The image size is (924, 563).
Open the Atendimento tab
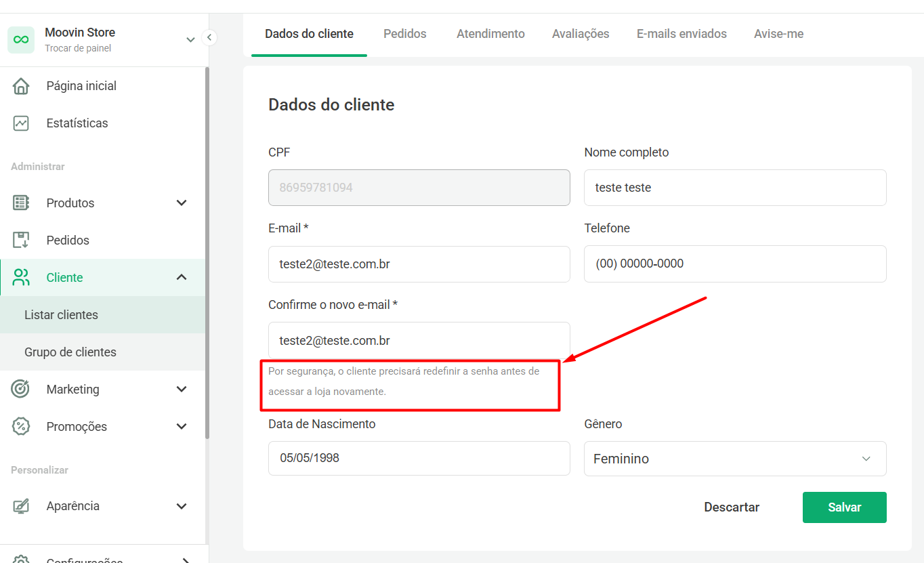point(490,34)
